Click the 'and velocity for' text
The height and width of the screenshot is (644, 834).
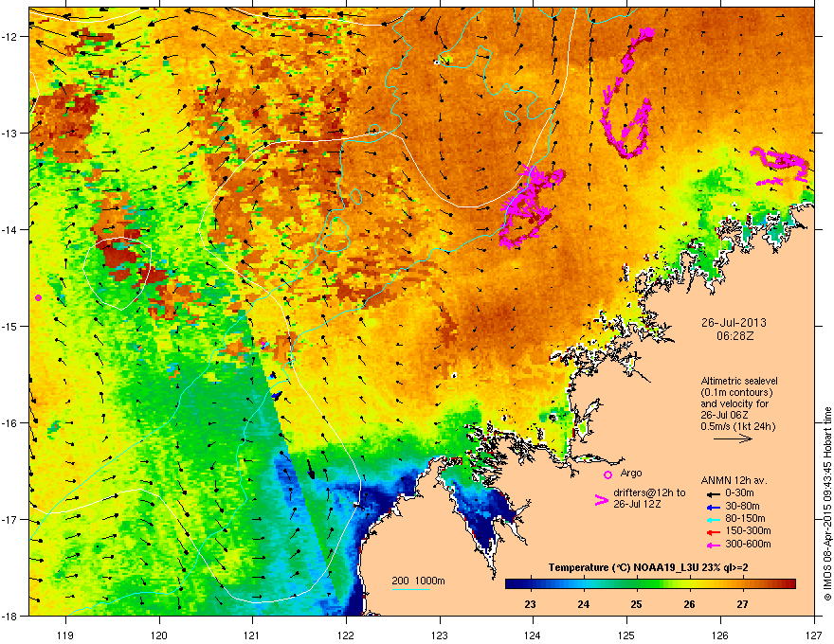click(x=734, y=403)
